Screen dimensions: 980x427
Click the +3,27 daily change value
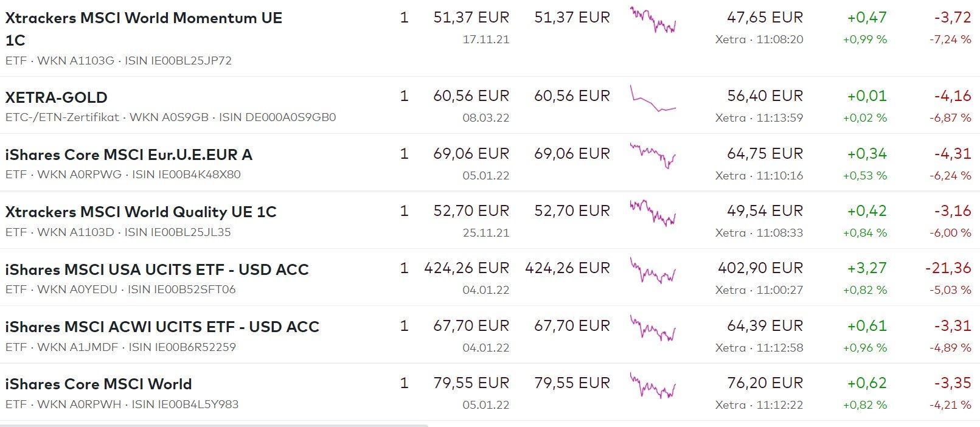click(x=866, y=268)
